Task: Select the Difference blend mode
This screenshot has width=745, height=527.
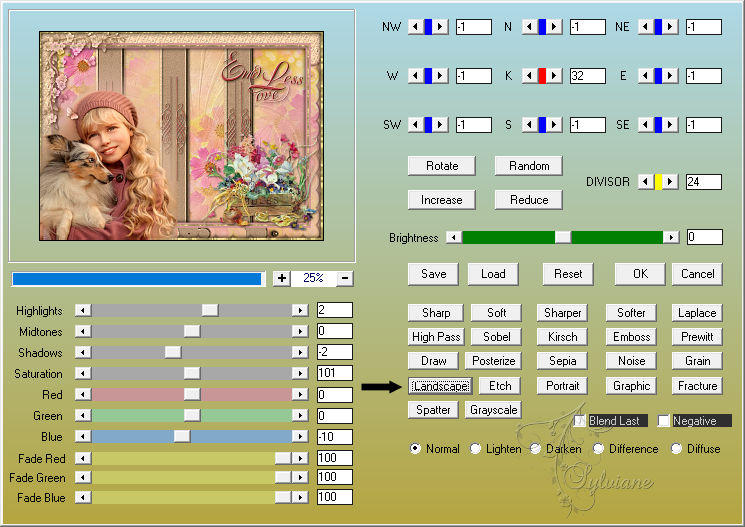Action: point(598,449)
